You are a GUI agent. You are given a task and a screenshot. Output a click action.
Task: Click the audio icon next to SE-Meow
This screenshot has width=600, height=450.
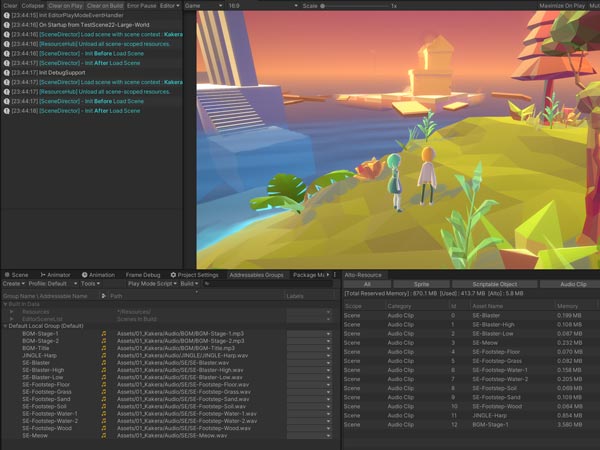103,436
